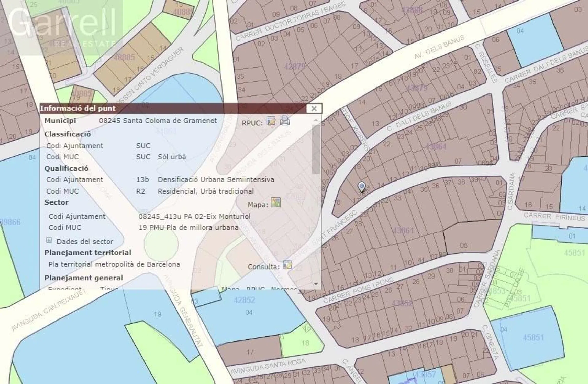Expand Dades del sector with plus icon
The image size is (588, 384).
pos(49,240)
